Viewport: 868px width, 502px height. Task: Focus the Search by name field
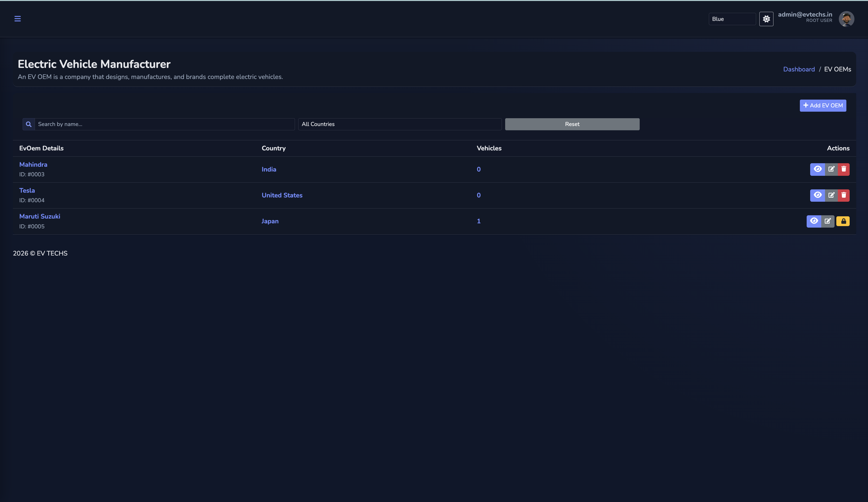click(164, 124)
